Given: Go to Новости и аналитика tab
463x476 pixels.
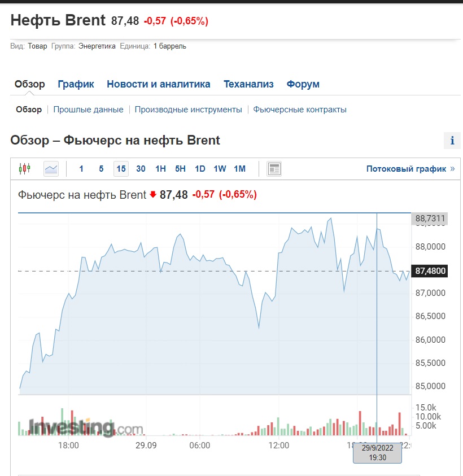Looking at the screenshot, I should pyautogui.click(x=158, y=84).
